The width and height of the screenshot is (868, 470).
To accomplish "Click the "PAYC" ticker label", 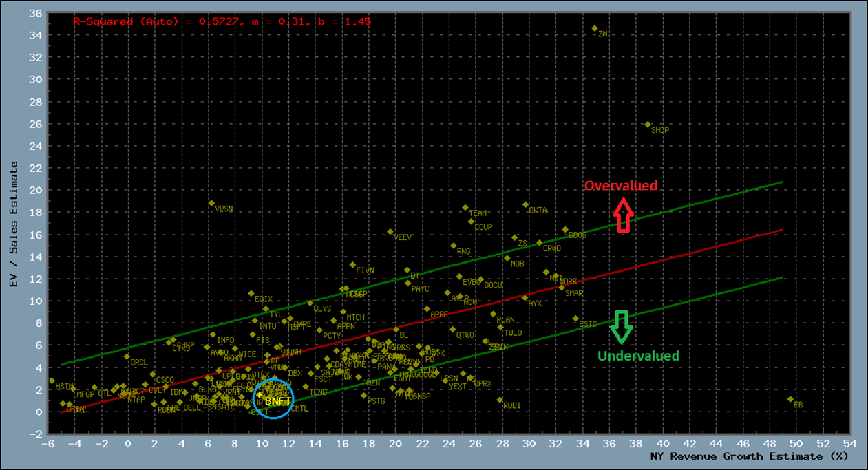I will coord(421,289).
